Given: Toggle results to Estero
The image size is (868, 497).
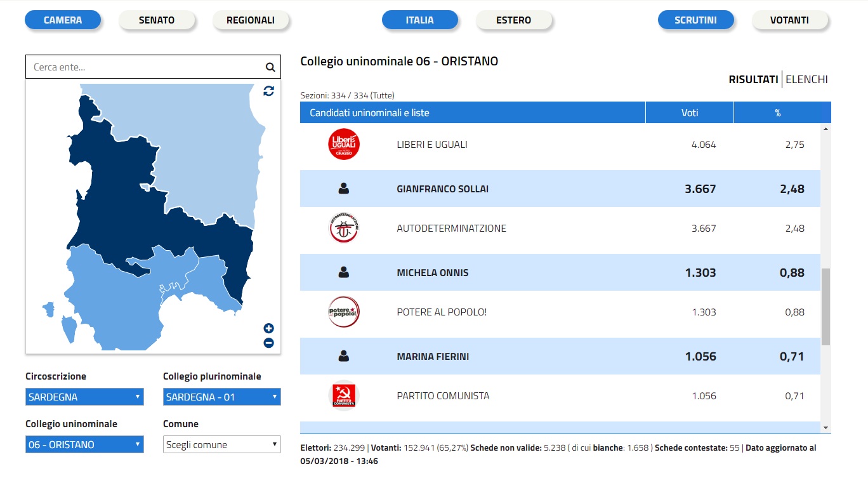Looking at the screenshot, I should [513, 20].
